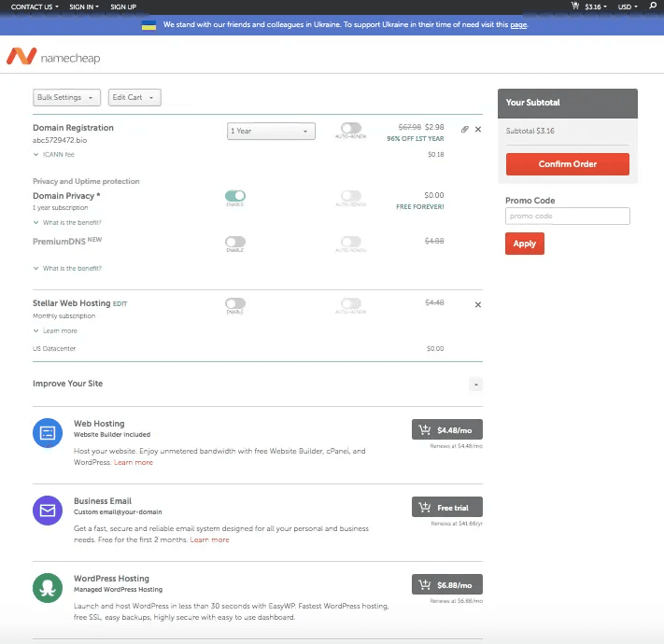
Task: Open the Edit Cart dropdown
Action: coord(134,97)
